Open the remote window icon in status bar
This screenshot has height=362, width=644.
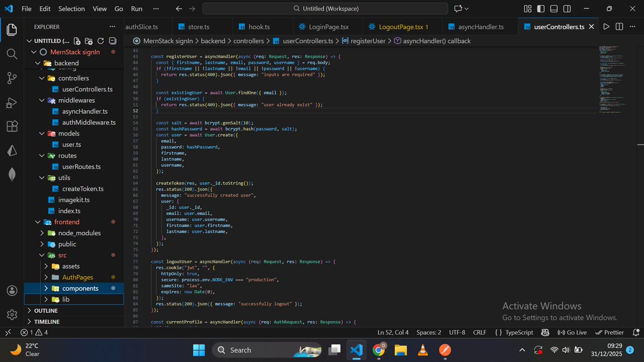point(8,333)
